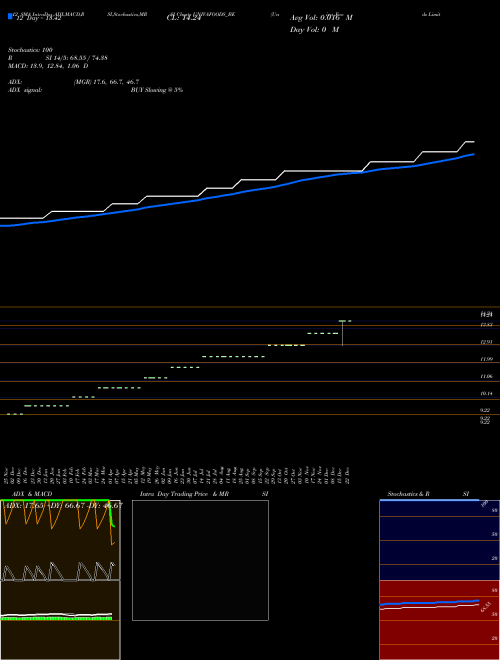Click the 'Avg Vol: 0.016 M' value
This screenshot has width=500, height=660.
[x=321, y=18]
